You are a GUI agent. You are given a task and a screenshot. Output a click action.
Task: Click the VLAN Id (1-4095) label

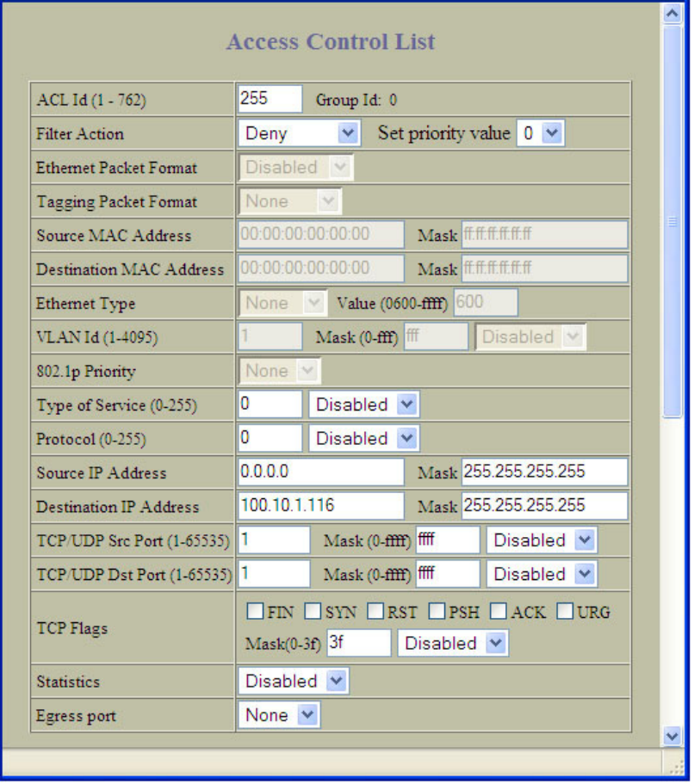(97, 337)
